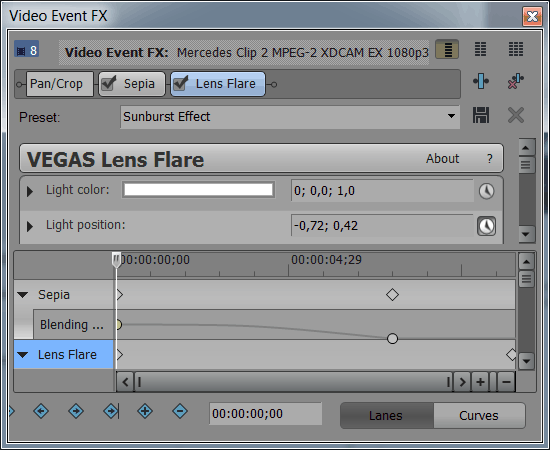Click the timeline playhead cursor handle
Viewport: 550px width, 450px height.
[116, 260]
